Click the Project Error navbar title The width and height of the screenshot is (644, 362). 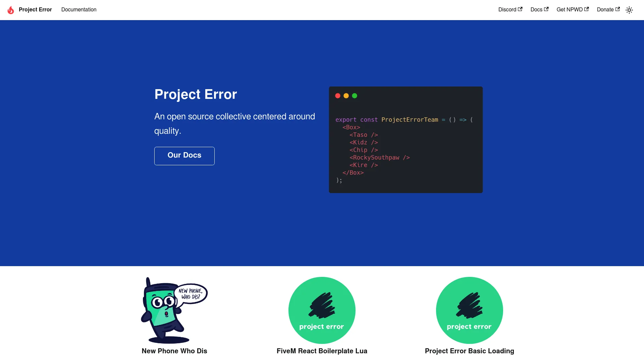click(35, 10)
